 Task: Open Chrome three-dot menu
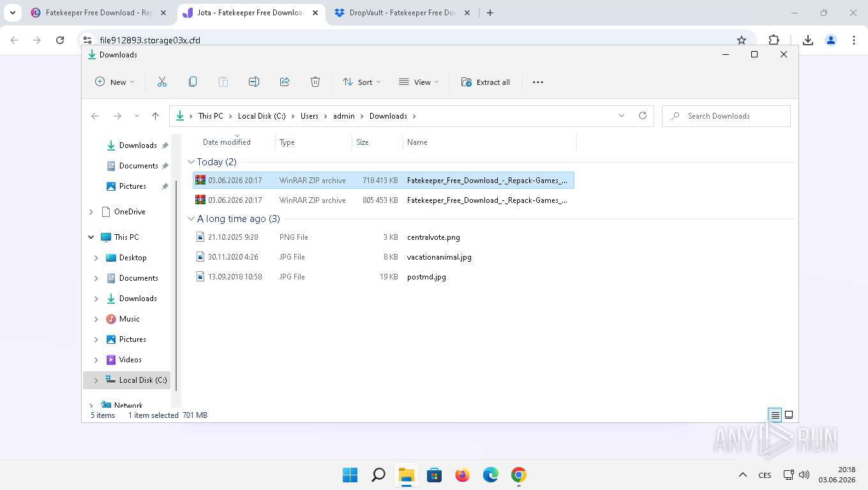[854, 40]
